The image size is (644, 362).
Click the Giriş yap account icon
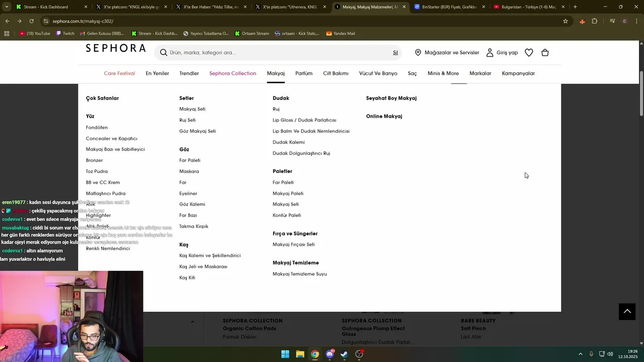(490, 52)
